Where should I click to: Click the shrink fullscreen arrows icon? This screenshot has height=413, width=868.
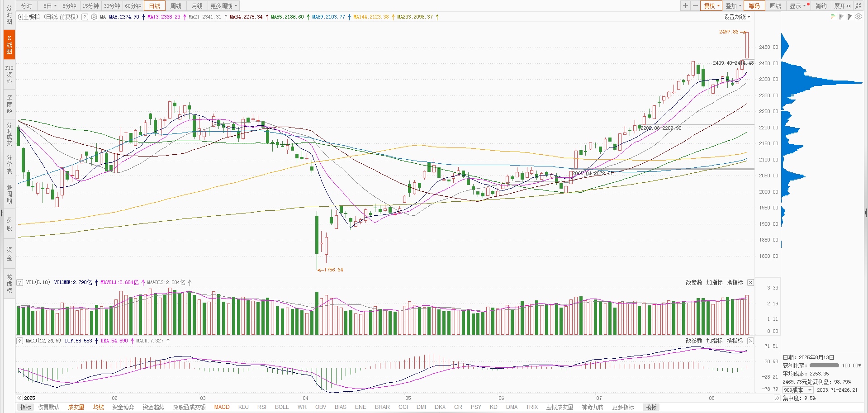click(x=858, y=6)
